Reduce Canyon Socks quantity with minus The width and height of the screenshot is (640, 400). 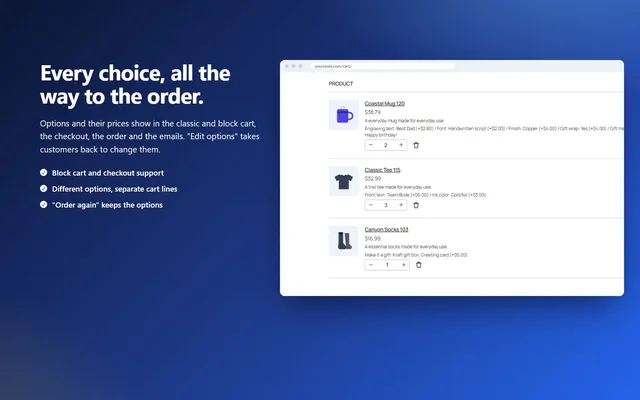coord(371,265)
